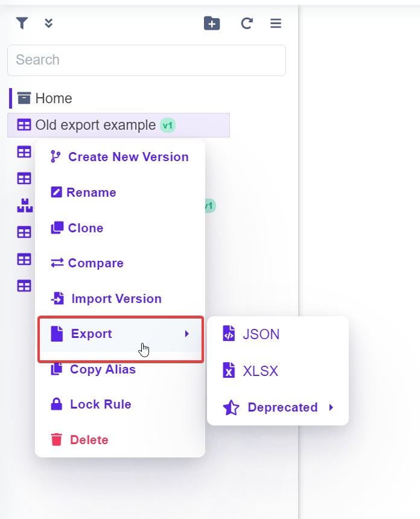
Task: Select Old export example rule
Action: pyautogui.click(x=95, y=125)
